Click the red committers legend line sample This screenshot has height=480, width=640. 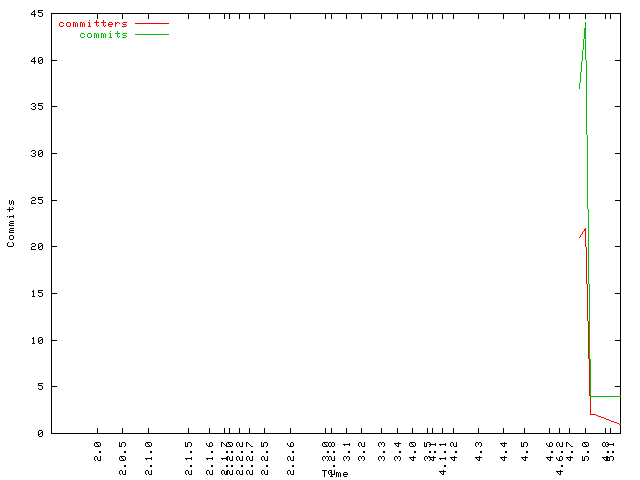click(152, 23)
